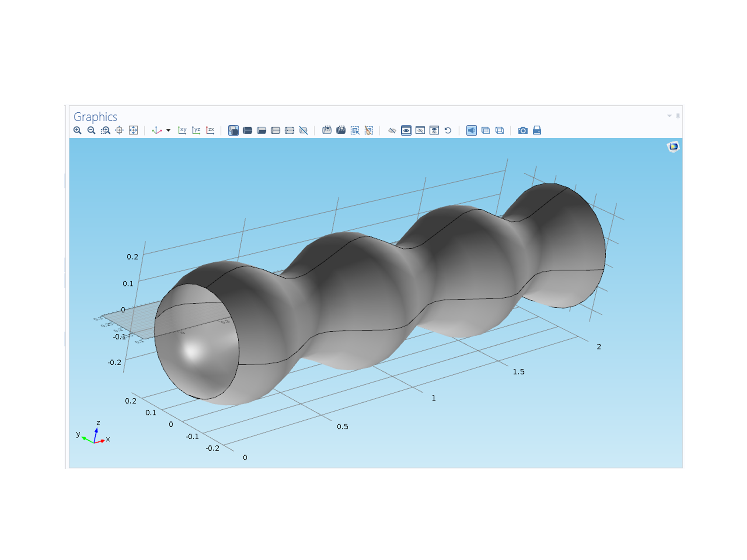Switch to the YZ plane view
747x560 pixels.
click(196, 130)
